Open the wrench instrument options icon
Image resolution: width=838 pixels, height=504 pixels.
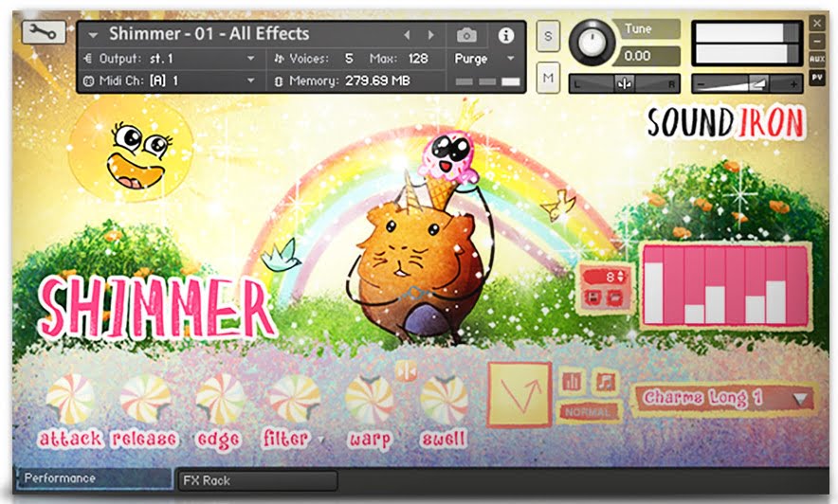click(x=44, y=32)
